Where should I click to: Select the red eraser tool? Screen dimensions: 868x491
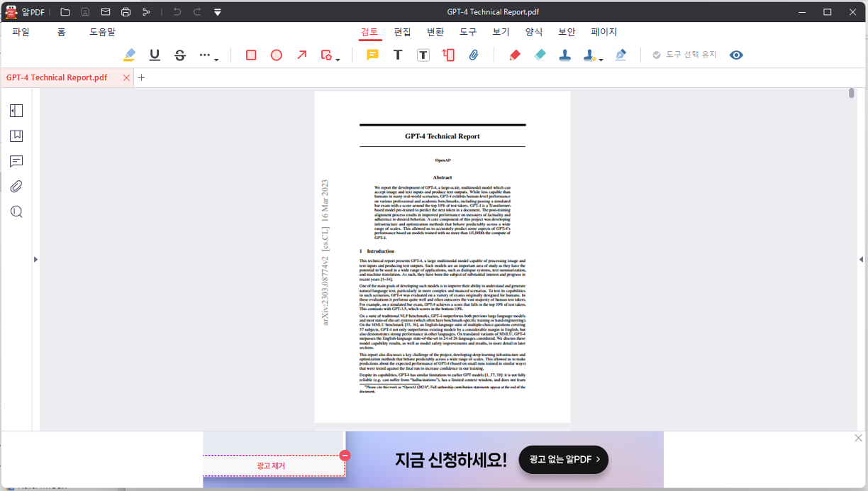click(x=515, y=55)
